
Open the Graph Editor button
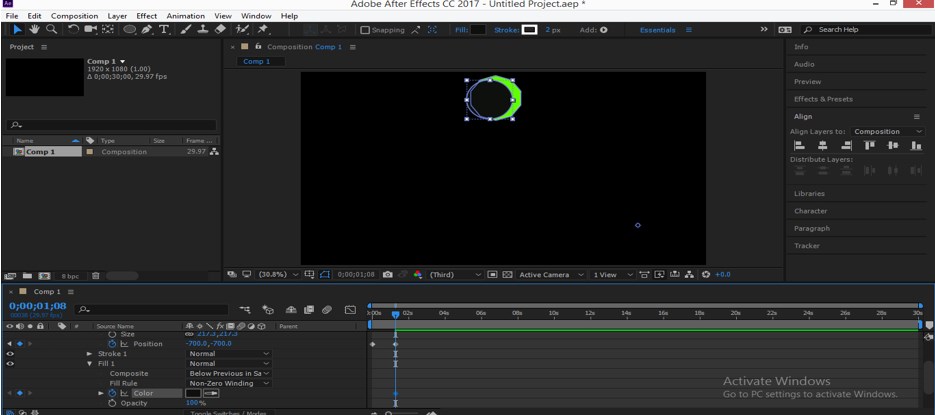351,309
